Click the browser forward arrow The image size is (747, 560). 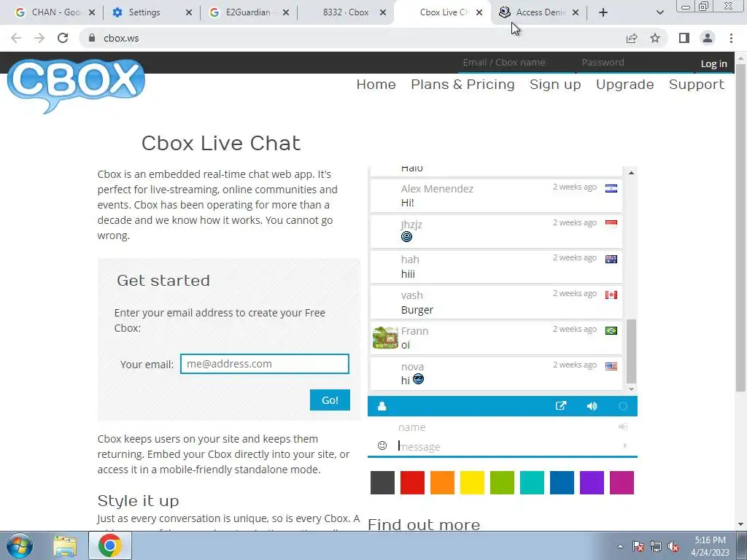point(39,38)
